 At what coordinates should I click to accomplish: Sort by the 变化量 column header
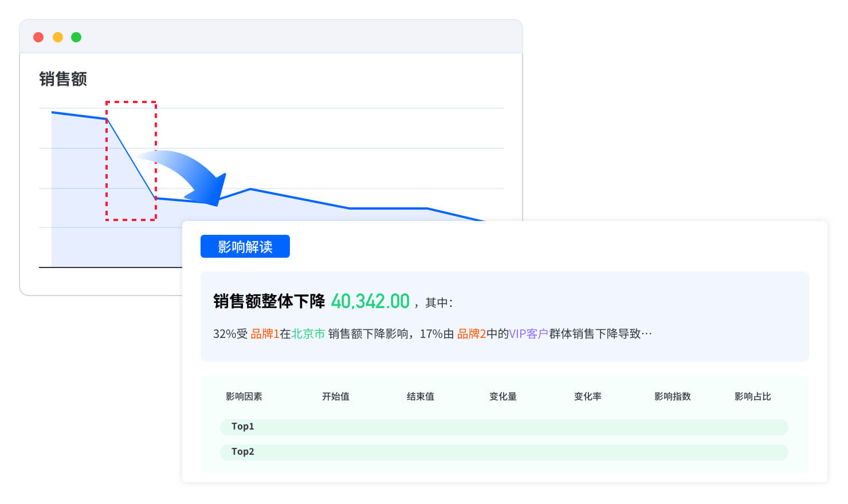click(502, 396)
